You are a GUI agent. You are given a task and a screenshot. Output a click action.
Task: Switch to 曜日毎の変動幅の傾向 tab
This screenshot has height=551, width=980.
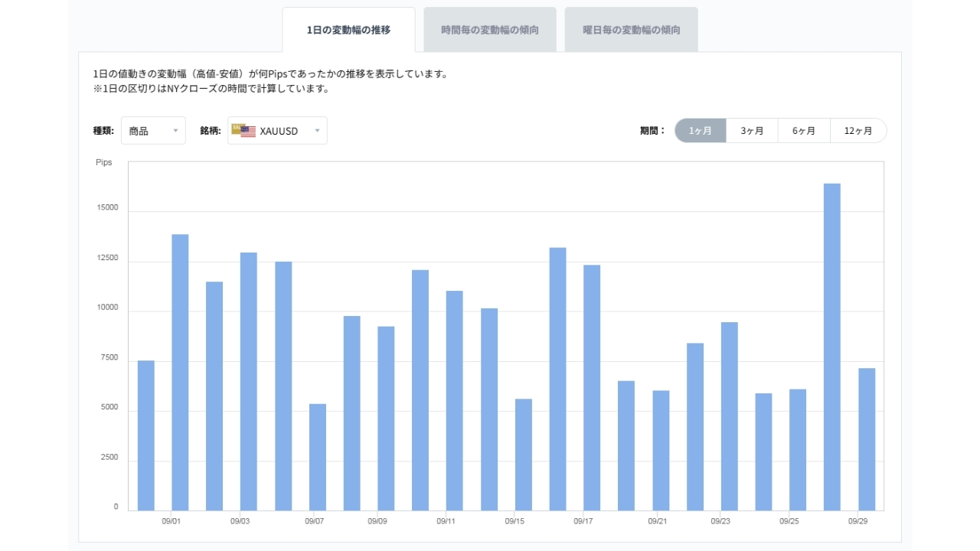[631, 30]
